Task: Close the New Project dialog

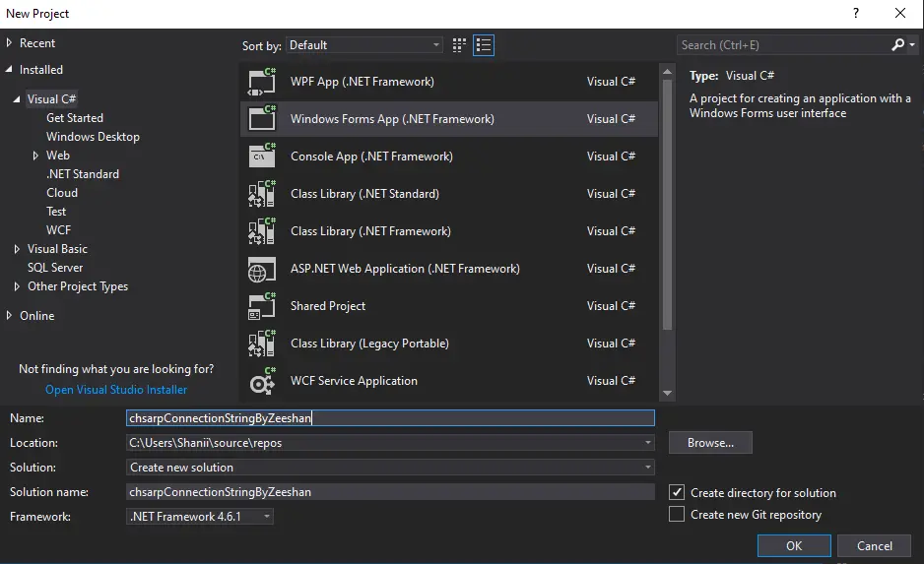Action: 900,13
